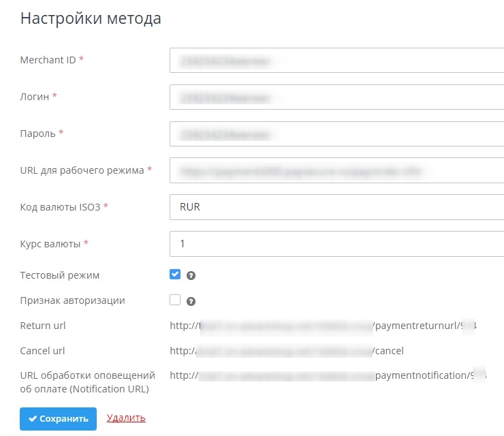504x436 pixels.
Task: Click the currency code field containing RUR
Action: [336, 207]
